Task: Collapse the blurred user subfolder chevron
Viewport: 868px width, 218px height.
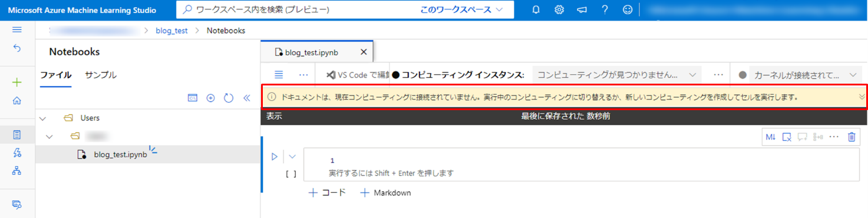Action: pos(50,136)
